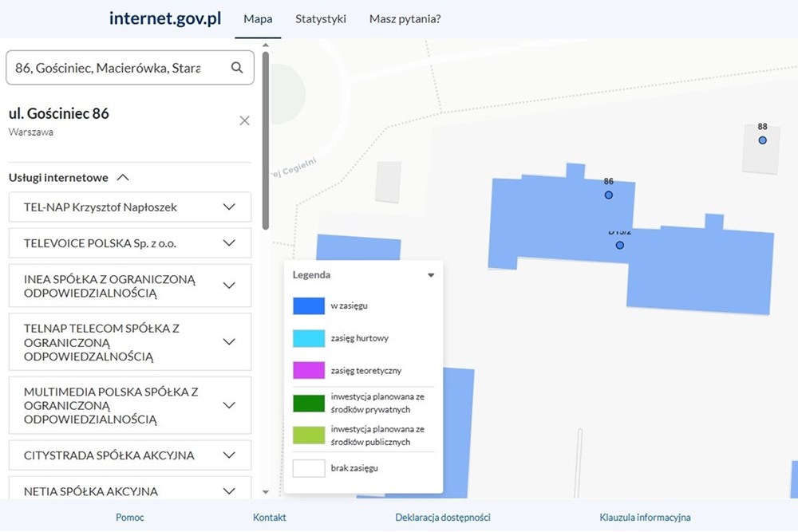This screenshot has height=532, width=798.
Task: Collapse the Legenda panel using its arrow
Action: (431, 274)
